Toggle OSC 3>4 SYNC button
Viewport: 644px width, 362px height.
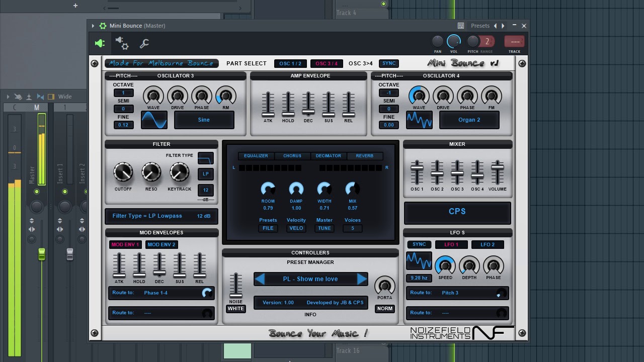pos(389,63)
